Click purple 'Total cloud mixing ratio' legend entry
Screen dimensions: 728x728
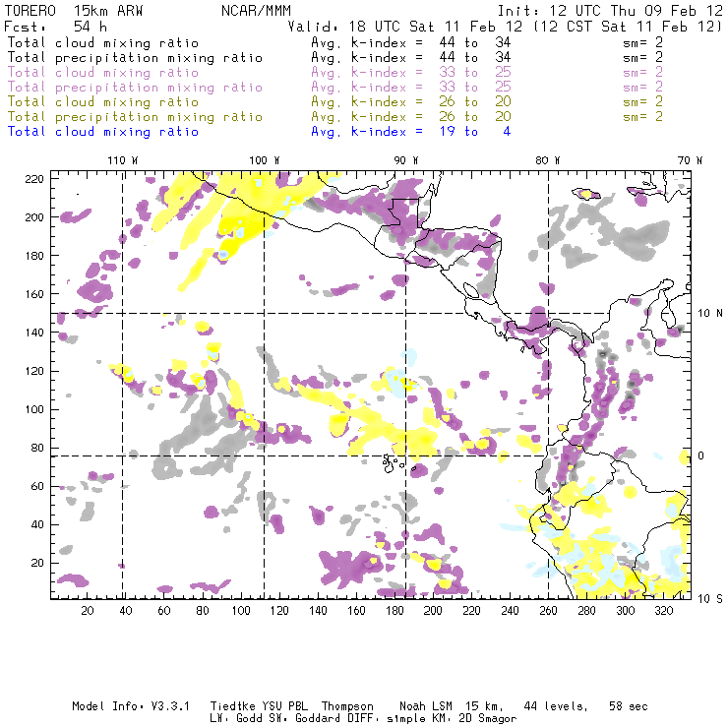(103, 73)
